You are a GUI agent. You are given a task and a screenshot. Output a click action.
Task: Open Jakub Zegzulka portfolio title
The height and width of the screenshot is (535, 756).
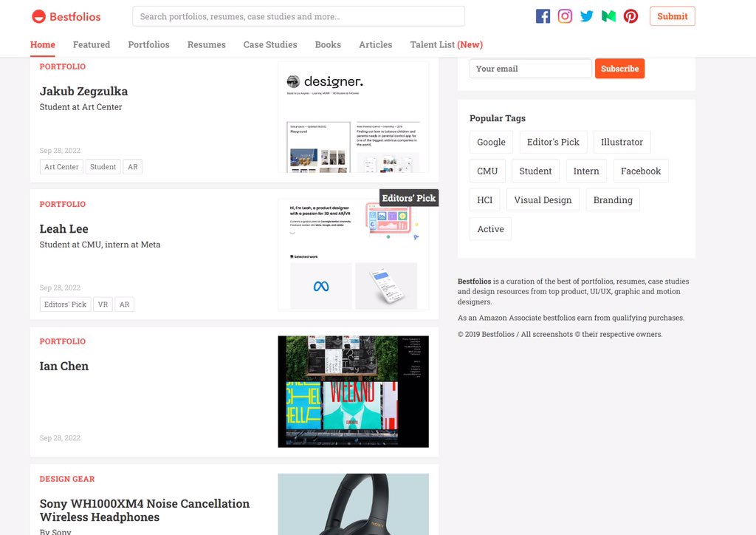[83, 91]
